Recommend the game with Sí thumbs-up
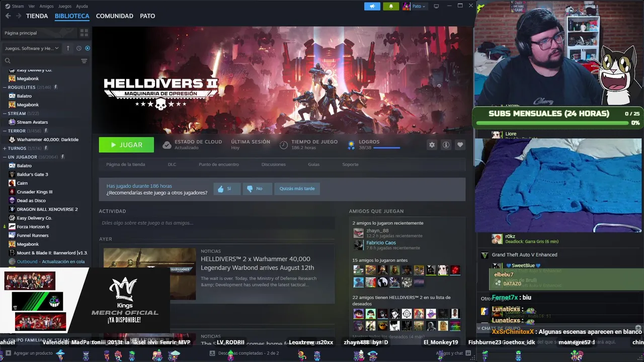Viewport: 644px width, 362px height. 226,189
